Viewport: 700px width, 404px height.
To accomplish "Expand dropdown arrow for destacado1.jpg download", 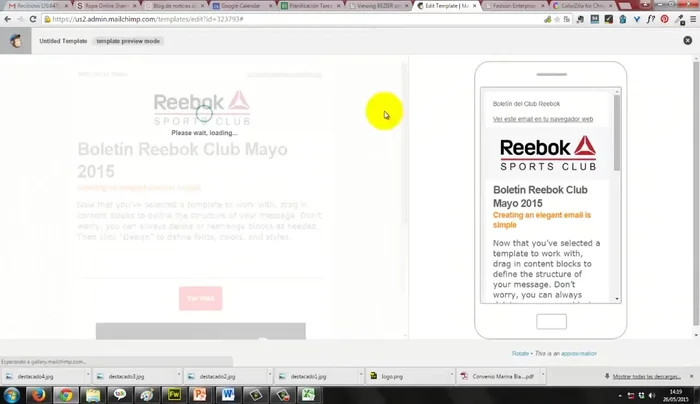I will pos(361,375).
